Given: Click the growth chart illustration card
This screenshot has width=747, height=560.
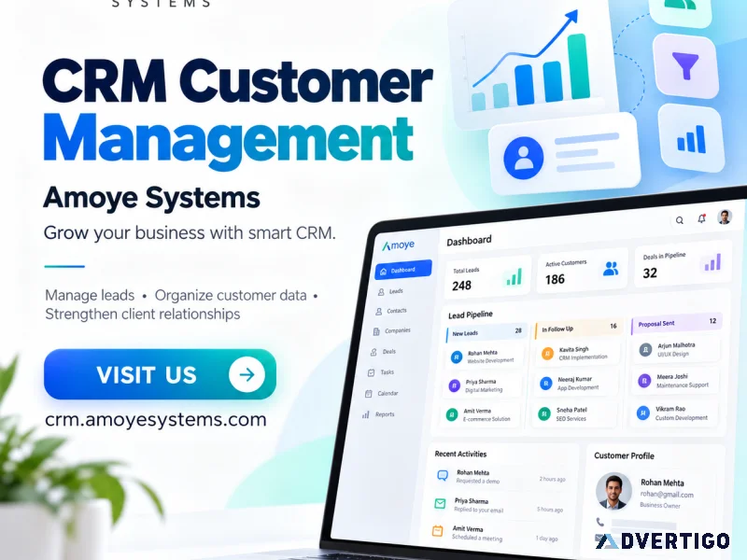Looking at the screenshot, I should click(531, 63).
